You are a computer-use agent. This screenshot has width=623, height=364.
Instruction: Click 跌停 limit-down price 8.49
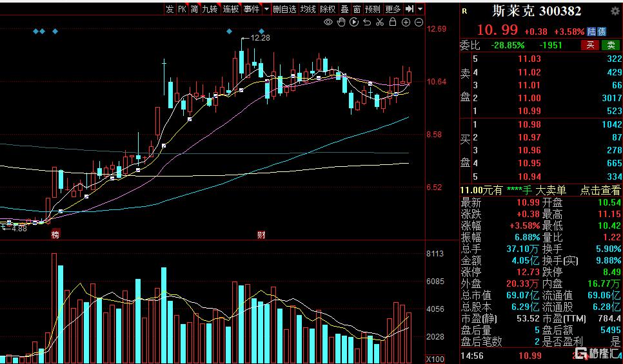click(612, 272)
